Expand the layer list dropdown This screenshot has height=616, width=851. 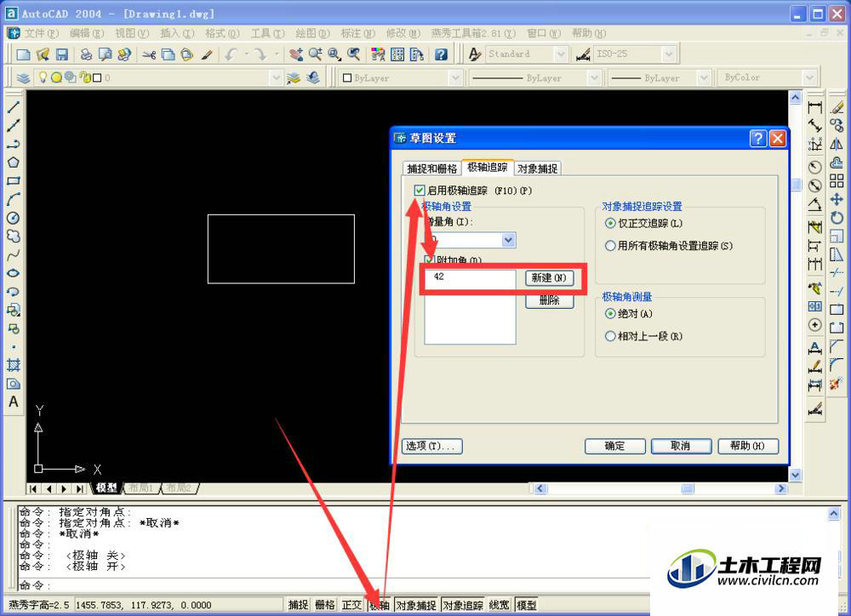coord(277,77)
